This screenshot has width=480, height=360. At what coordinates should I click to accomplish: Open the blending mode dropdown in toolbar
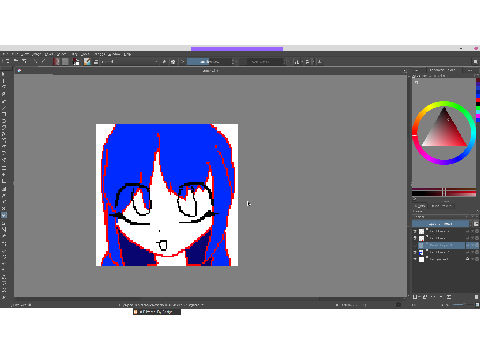(x=130, y=62)
